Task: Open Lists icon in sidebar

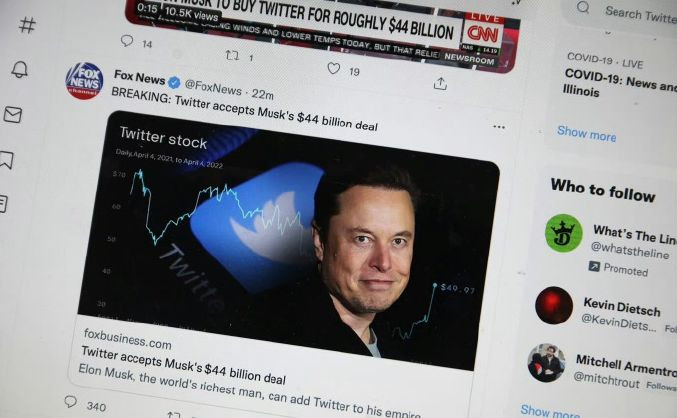Action: pos(3,204)
